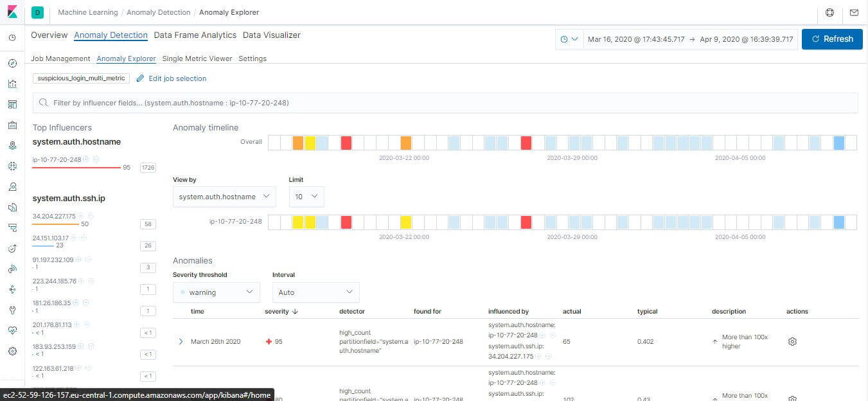Click the Edit job selection pencil icon
The width and height of the screenshot is (868, 401).
point(140,78)
